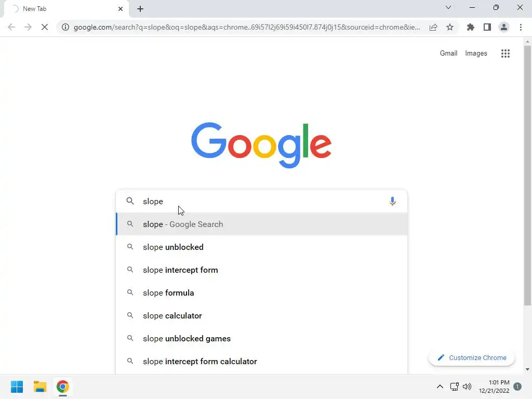Click the Customize Chrome button
Screen dimensions: 532x399
pyautogui.click(x=472, y=357)
